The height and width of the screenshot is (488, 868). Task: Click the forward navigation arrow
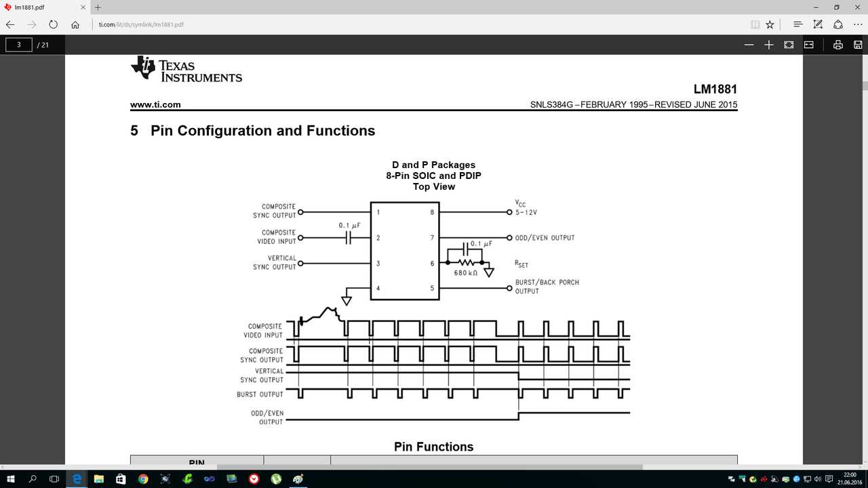click(x=31, y=24)
